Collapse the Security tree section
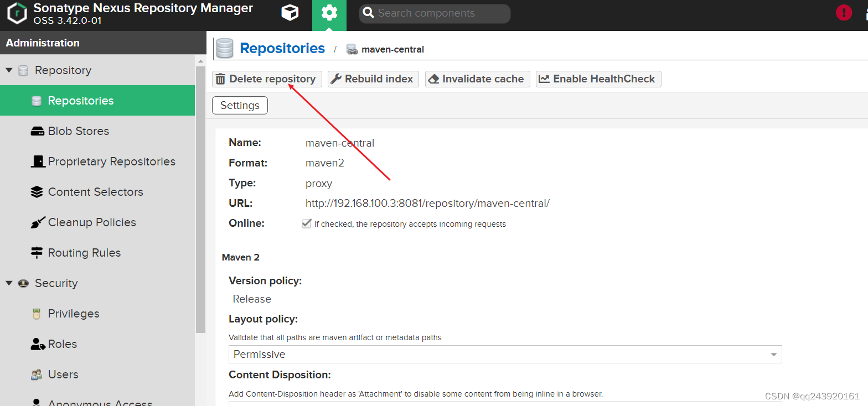Screen dimensions: 868x406 coord(9,283)
